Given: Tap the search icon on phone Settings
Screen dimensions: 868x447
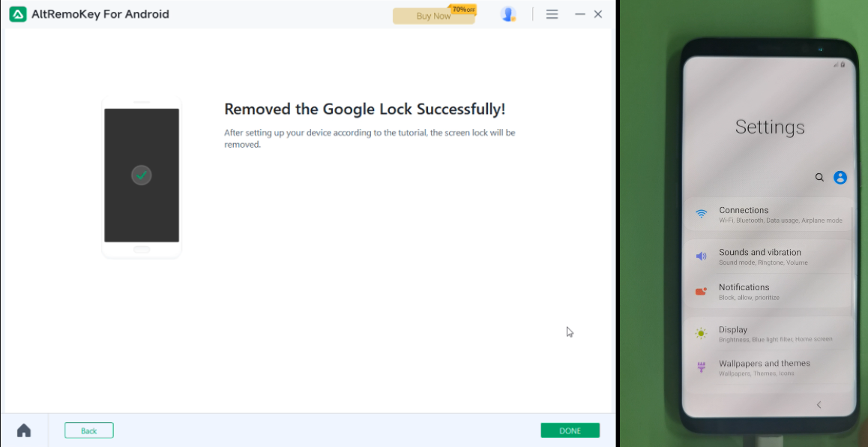Looking at the screenshot, I should (x=819, y=177).
